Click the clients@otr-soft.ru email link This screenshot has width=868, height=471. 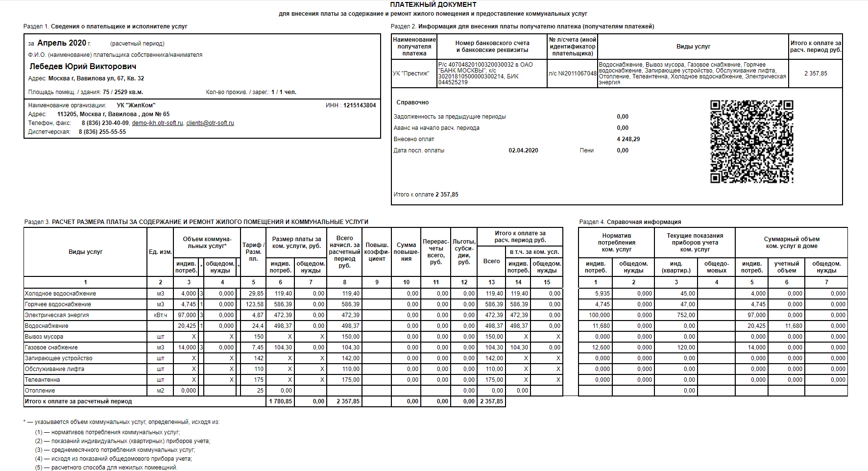tap(210, 123)
